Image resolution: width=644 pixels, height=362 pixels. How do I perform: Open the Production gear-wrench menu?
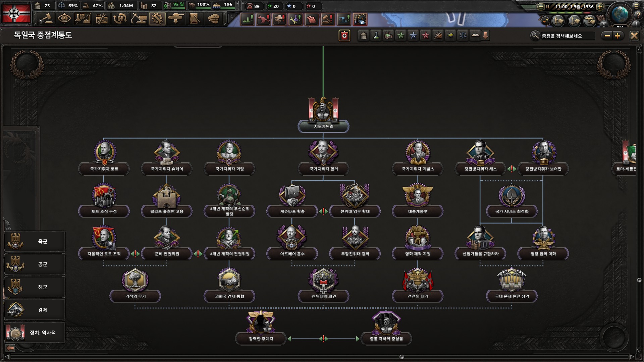pyautogui.click(x=157, y=19)
